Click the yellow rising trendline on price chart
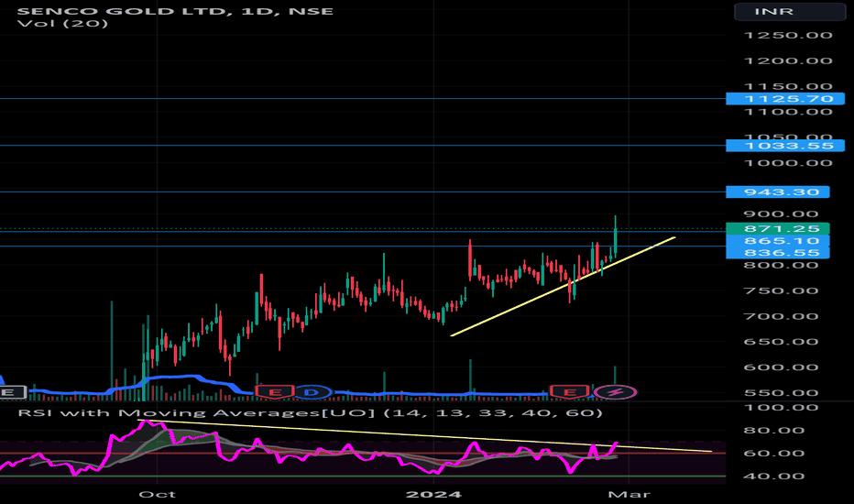 [x=563, y=287]
